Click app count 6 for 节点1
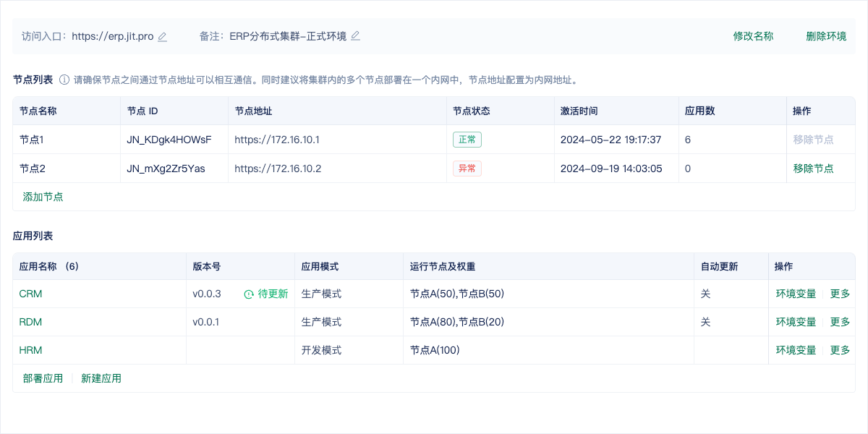868x434 pixels. tap(688, 140)
